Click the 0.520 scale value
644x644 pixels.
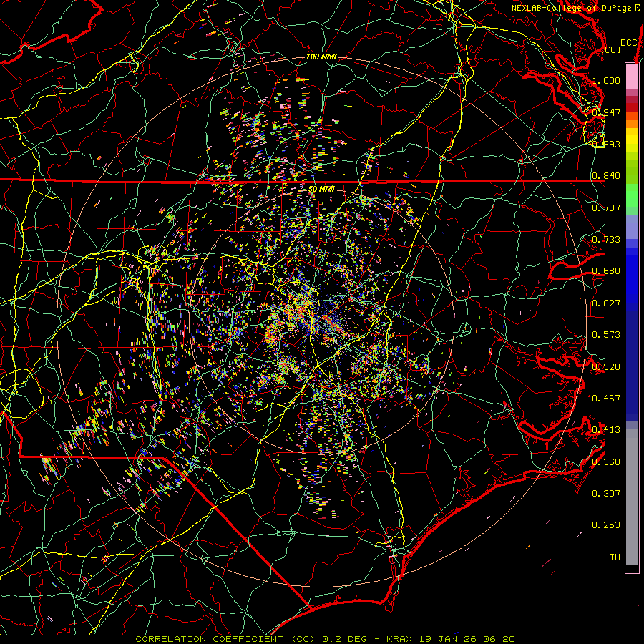606,366
